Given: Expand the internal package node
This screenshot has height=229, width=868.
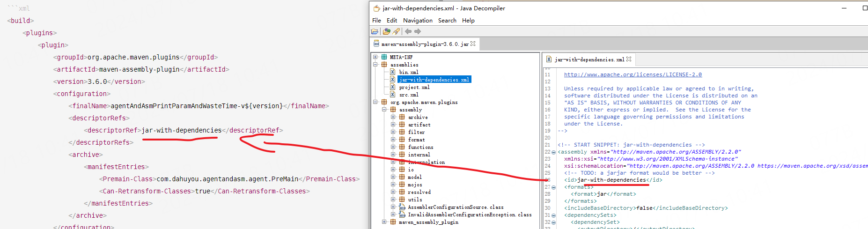Looking at the screenshot, I should (393, 155).
